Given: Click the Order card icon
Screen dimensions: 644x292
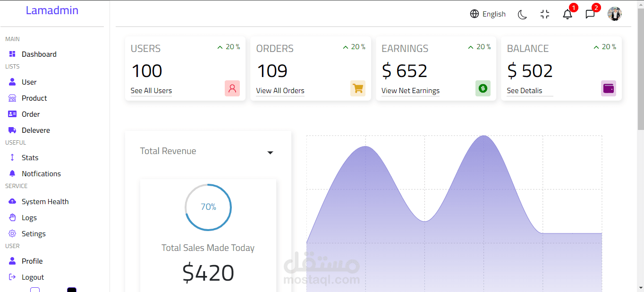Looking at the screenshot, I should [12, 114].
